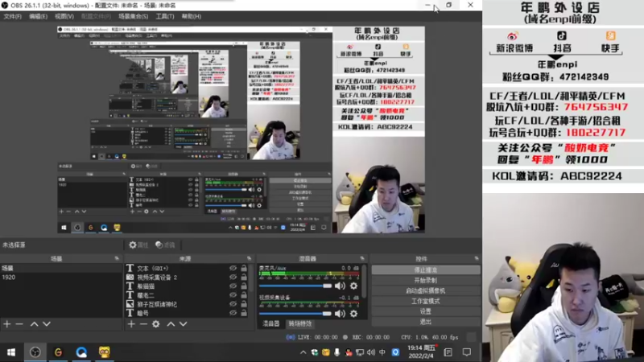Remove the selected source with the minus icon
644x362 pixels.
tap(143, 324)
